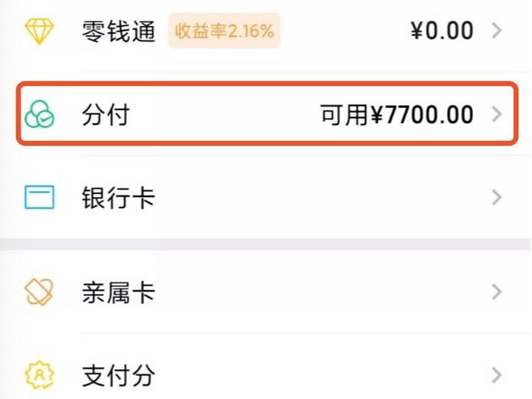Click the gray divider below 银行卡

[266, 244]
